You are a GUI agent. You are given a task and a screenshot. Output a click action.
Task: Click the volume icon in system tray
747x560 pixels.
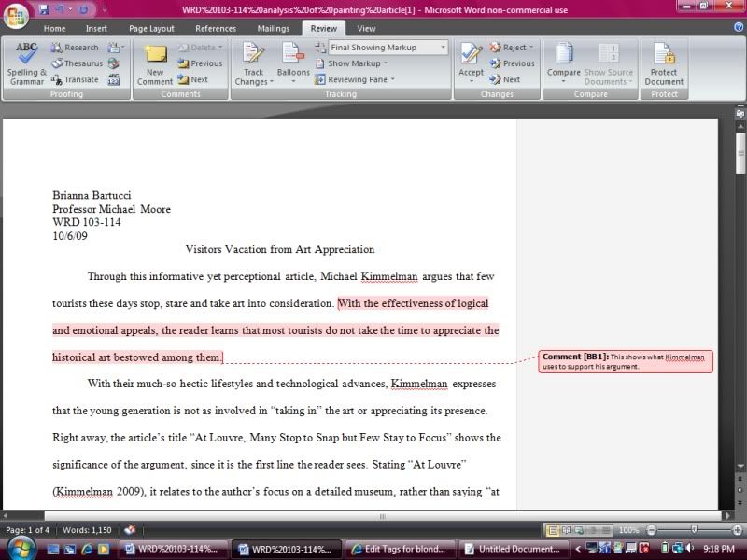[x=690, y=549]
